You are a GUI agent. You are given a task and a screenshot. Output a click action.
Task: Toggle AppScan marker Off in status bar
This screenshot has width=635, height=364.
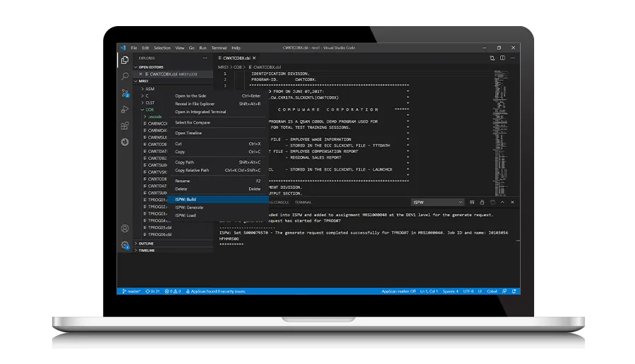click(399, 291)
